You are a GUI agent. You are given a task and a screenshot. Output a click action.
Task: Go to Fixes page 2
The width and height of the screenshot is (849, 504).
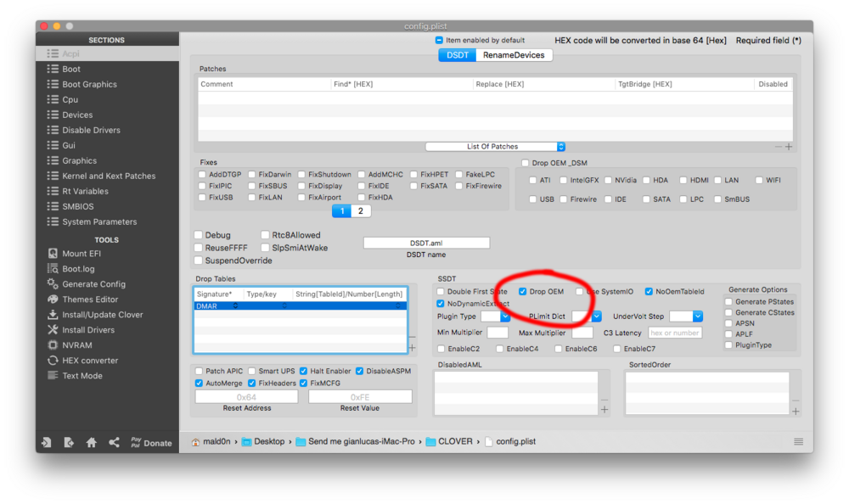pos(360,211)
